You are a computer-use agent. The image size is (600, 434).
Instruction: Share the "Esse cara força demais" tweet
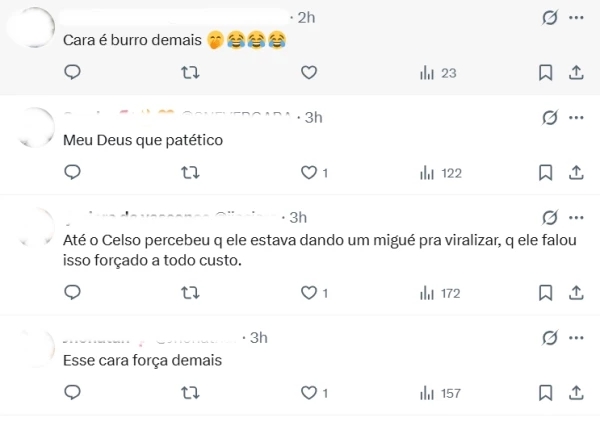click(x=576, y=393)
